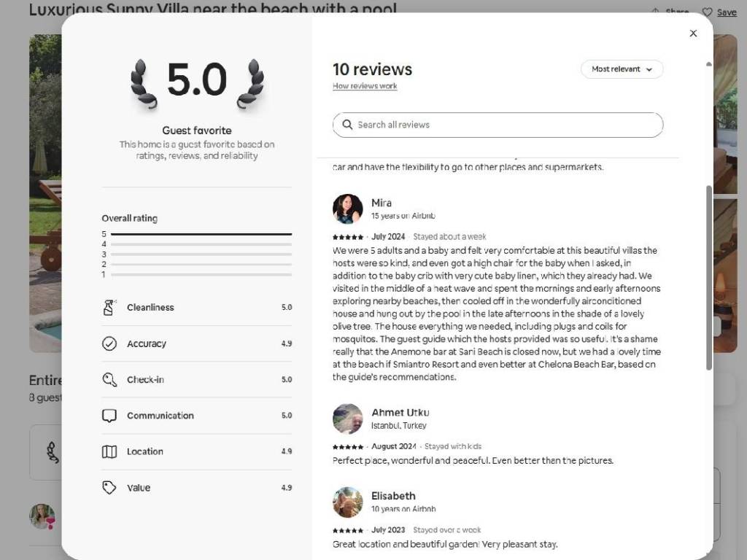This screenshot has height=560, width=747.
Task: Click the Location map icon
Action: [109, 451]
